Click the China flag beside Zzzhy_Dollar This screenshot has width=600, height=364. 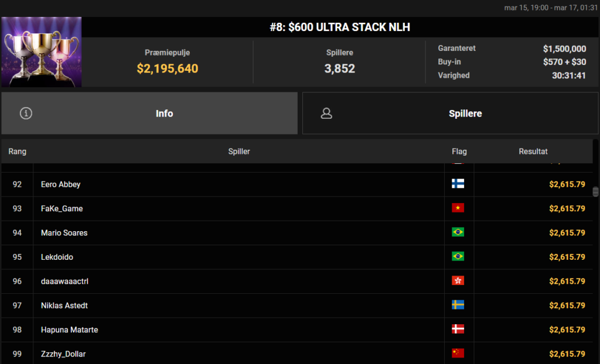coord(458,353)
